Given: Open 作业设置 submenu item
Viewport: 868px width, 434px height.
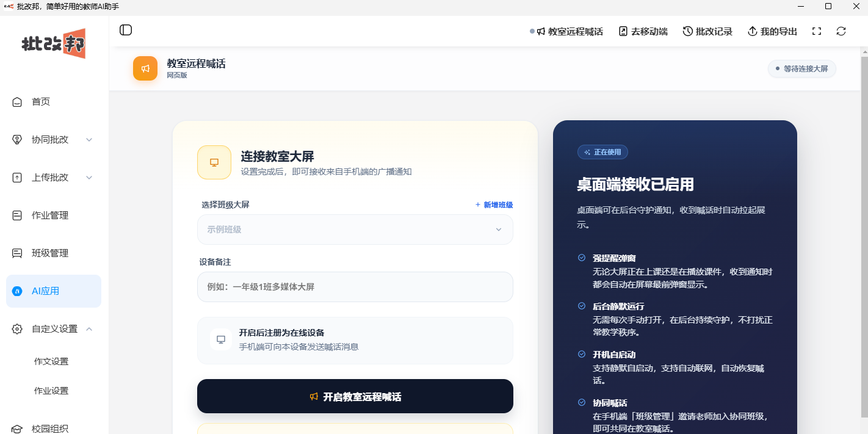Looking at the screenshot, I should pos(51,391).
